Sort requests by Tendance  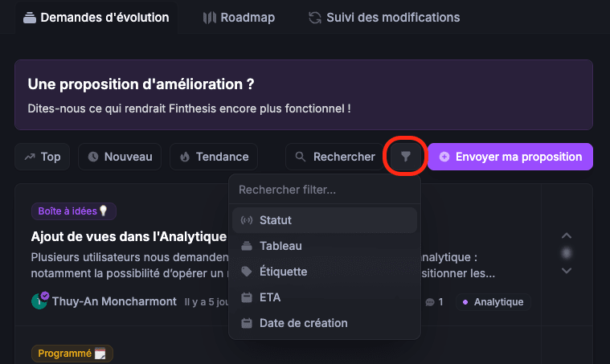click(x=213, y=157)
